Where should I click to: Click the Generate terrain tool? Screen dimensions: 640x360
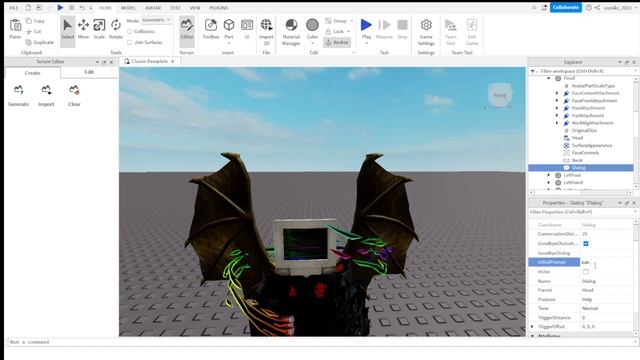[x=18, y=96]
